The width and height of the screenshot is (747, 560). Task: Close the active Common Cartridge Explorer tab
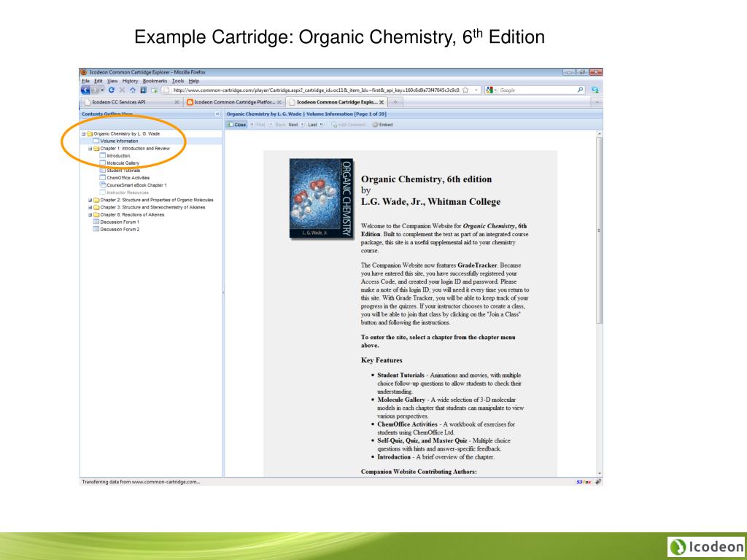(382, 102)
